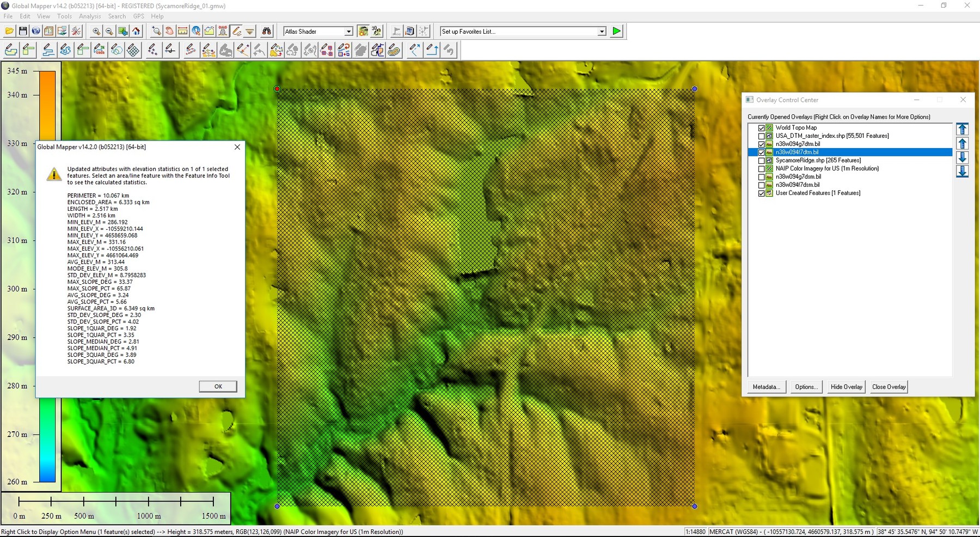Click the binoculars search icon
Viewport: 980px width, 537px height.
point(267,31)
